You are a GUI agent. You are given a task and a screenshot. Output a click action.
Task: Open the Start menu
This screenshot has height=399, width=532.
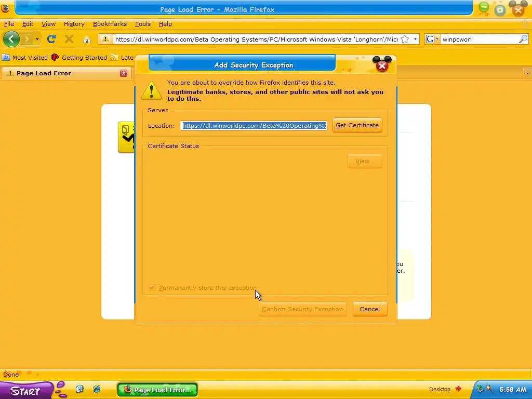click(x=26, y=391)
